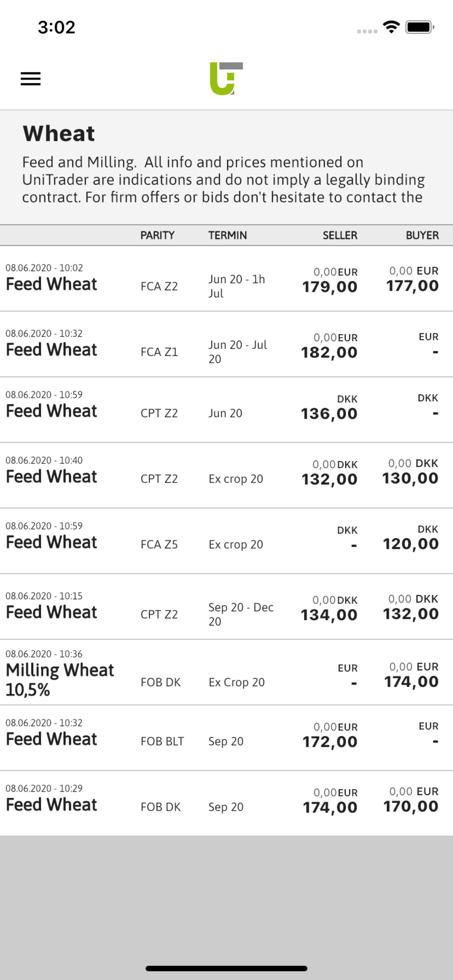Tap seller price 174,00 on FOB DK row
This screenshot has width=453, height=980.
pos(330,801)
